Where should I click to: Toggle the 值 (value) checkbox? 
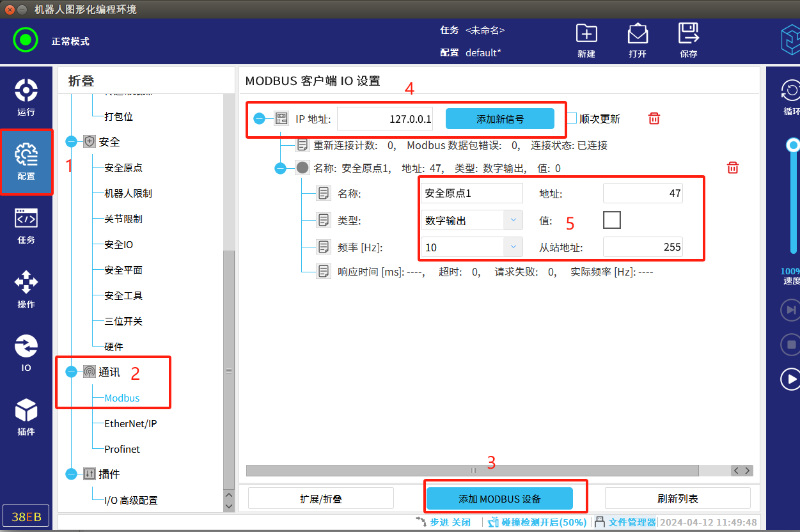click(x=612, y=220)
